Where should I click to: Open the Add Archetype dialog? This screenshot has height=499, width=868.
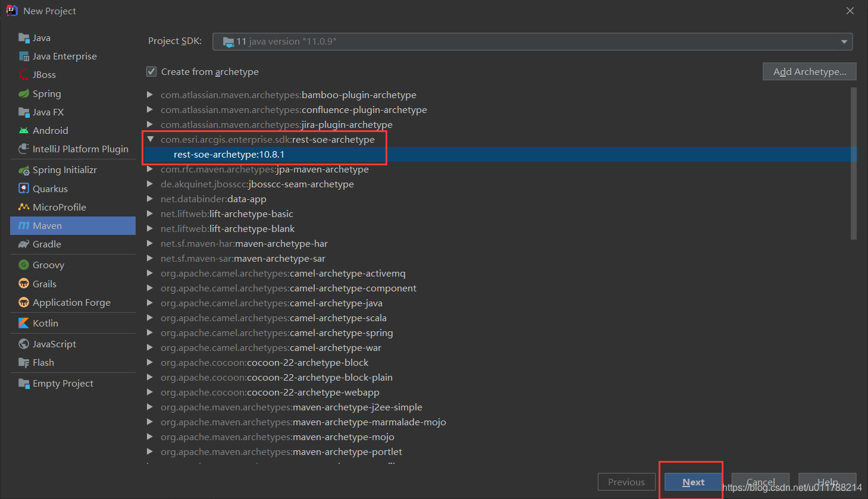(809, 71)
